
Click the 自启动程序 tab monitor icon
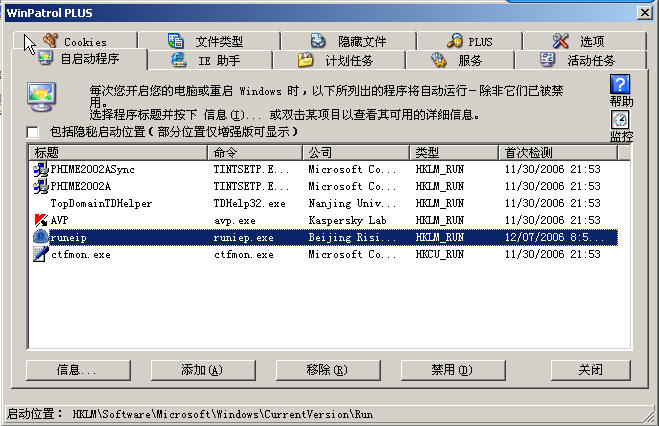45,58
